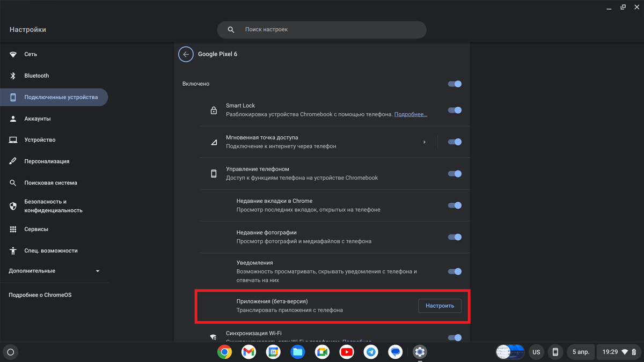The image size is (644, 362).
Task: Open the launcher circle button
Action: pos(10,352)
